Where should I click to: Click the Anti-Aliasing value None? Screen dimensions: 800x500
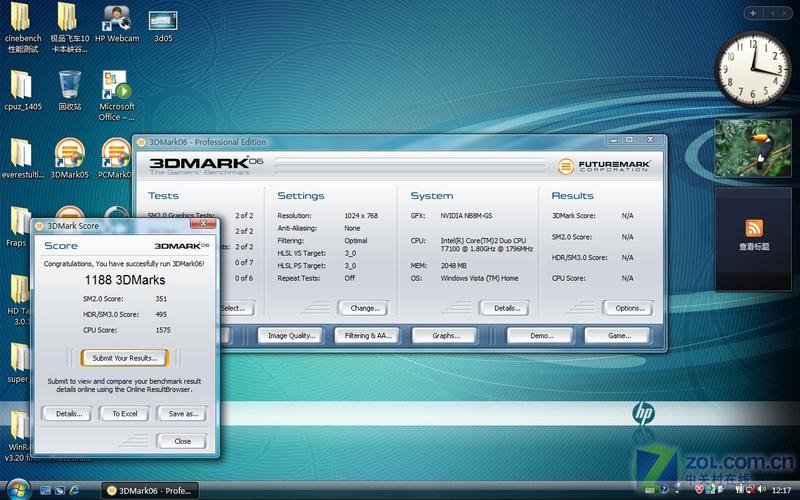(x=352, y=229)
